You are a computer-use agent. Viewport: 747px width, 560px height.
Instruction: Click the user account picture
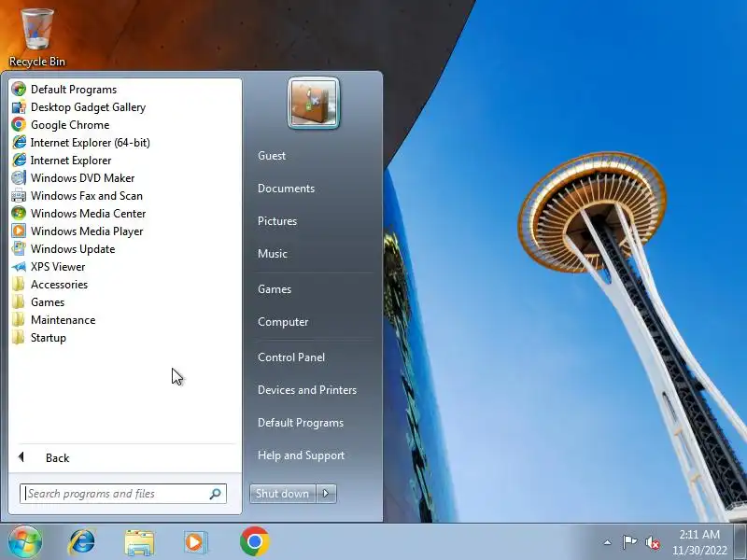coord(314,103)
